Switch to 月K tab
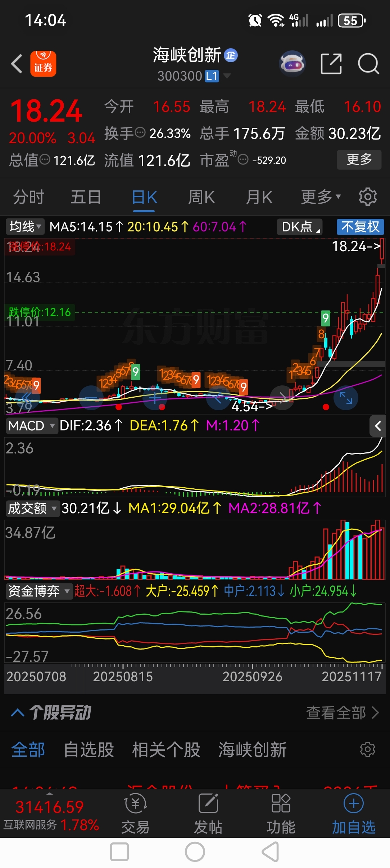The height and width of the screenshot is (868, 390). 259,197
